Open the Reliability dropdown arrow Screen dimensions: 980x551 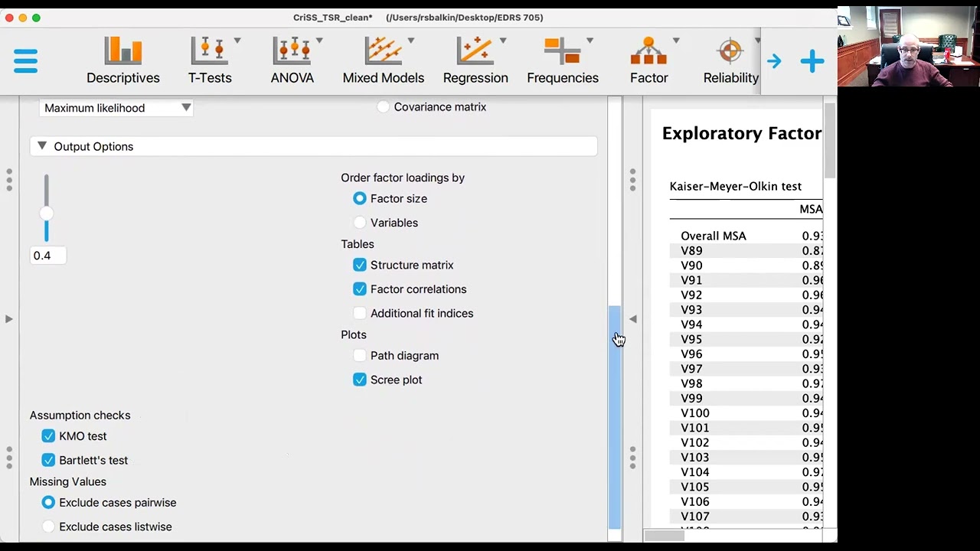[x=757, y=41]
